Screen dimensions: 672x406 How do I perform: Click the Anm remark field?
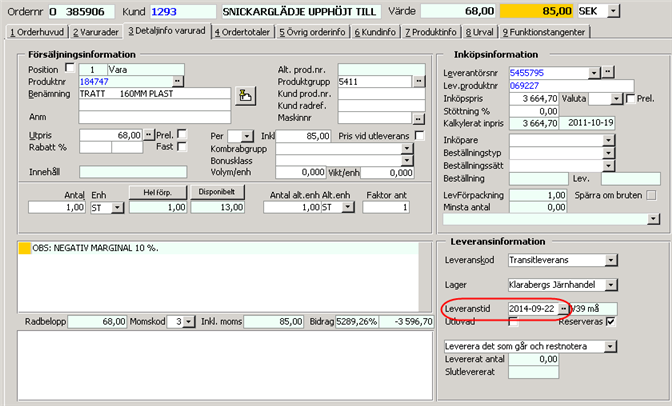click(x=155, y=117)
